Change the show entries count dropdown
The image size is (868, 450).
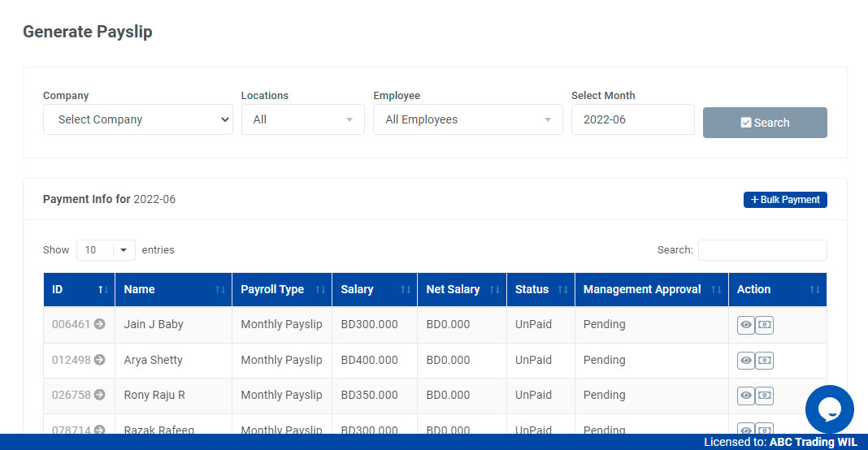coord(106,250)
